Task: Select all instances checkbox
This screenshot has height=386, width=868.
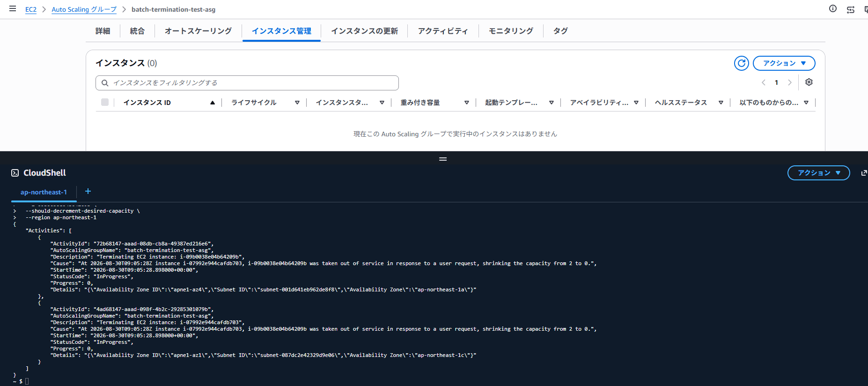Action: click(x=105, y=102)
